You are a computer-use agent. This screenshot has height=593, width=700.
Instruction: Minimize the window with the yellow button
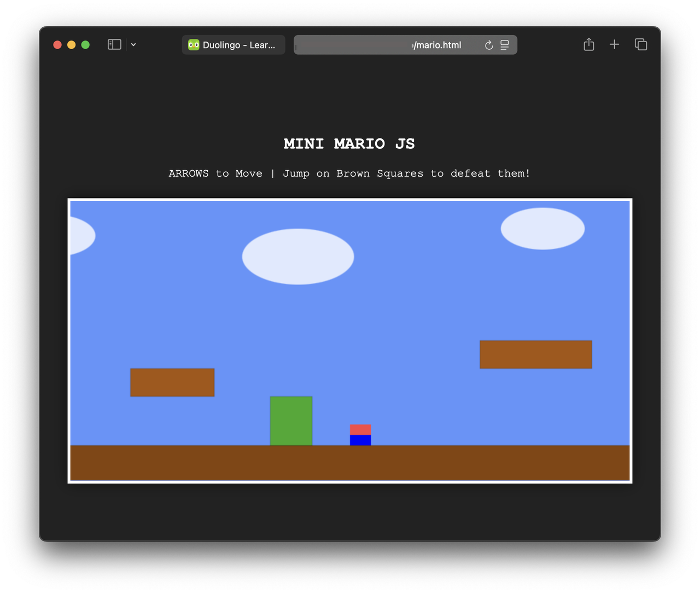click(71, 45)
